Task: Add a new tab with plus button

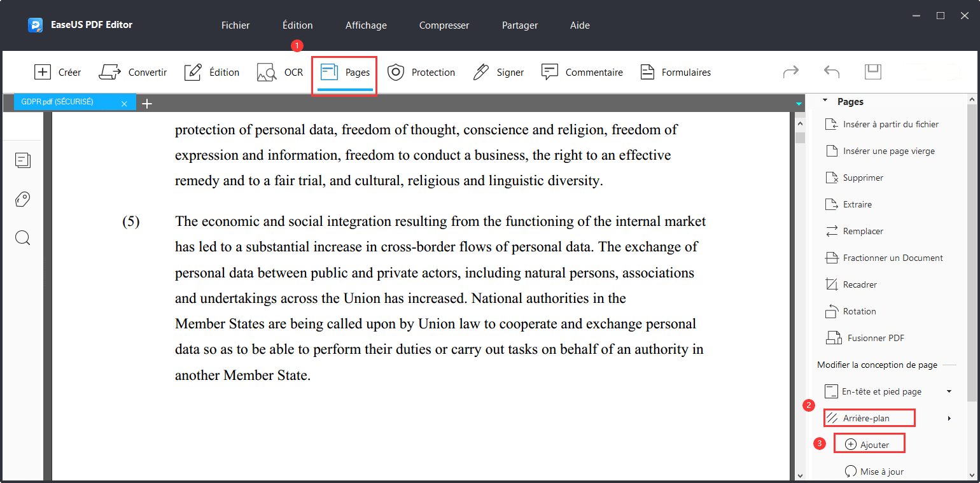Action: tap(147, 103)
